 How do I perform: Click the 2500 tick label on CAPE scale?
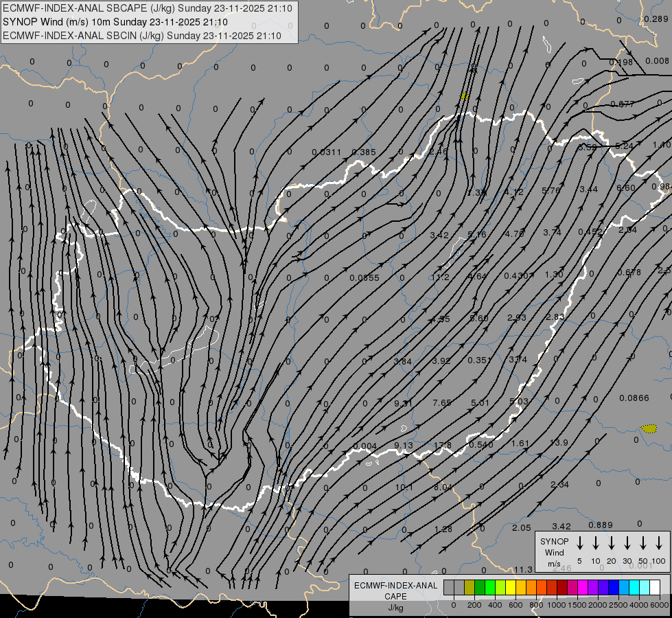(x=618, y=605)
